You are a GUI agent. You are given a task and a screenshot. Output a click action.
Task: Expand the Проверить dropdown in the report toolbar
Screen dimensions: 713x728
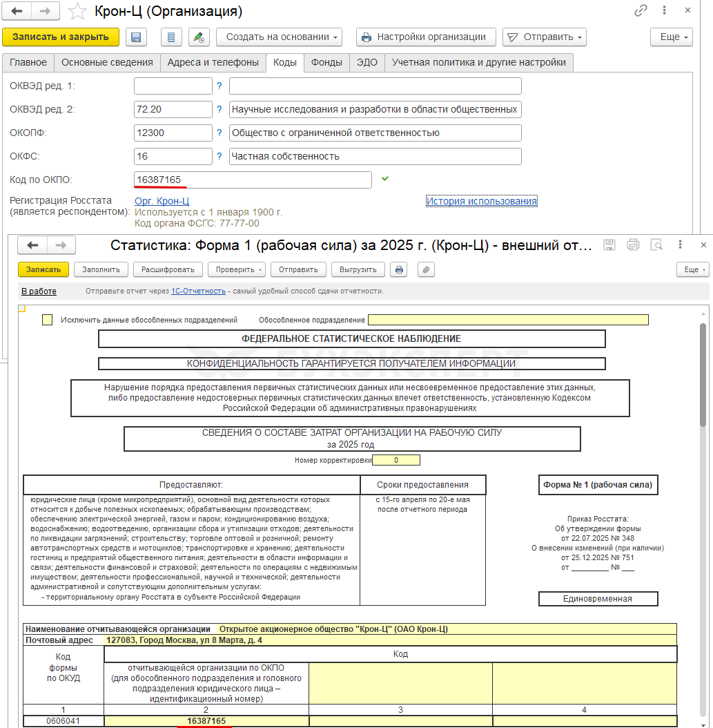tap(237, 270)
